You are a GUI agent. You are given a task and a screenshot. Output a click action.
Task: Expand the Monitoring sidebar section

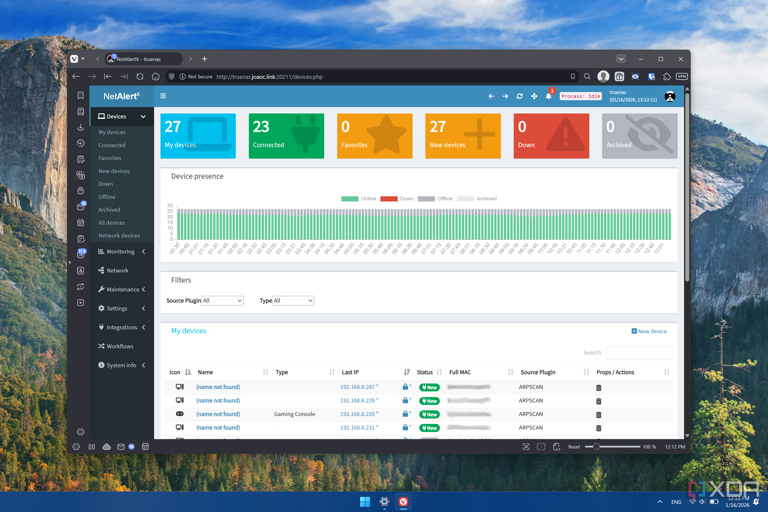pyautogui.click(x=121, y=252)
